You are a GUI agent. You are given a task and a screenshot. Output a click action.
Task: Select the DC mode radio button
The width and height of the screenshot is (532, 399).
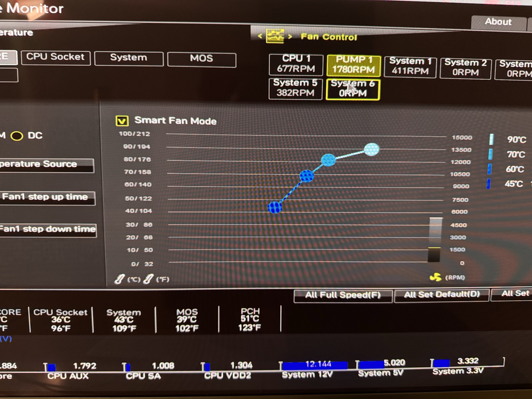(17, 136)
